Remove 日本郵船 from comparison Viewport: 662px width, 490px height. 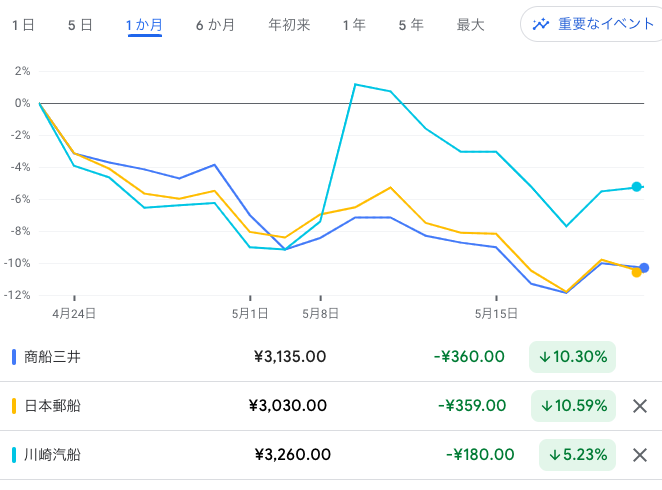coord(640,406)
